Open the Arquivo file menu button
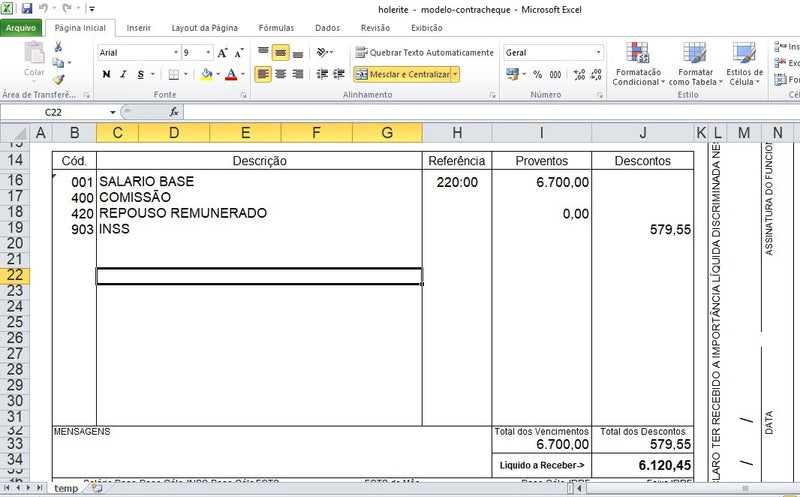 click(x=22, y=28)
